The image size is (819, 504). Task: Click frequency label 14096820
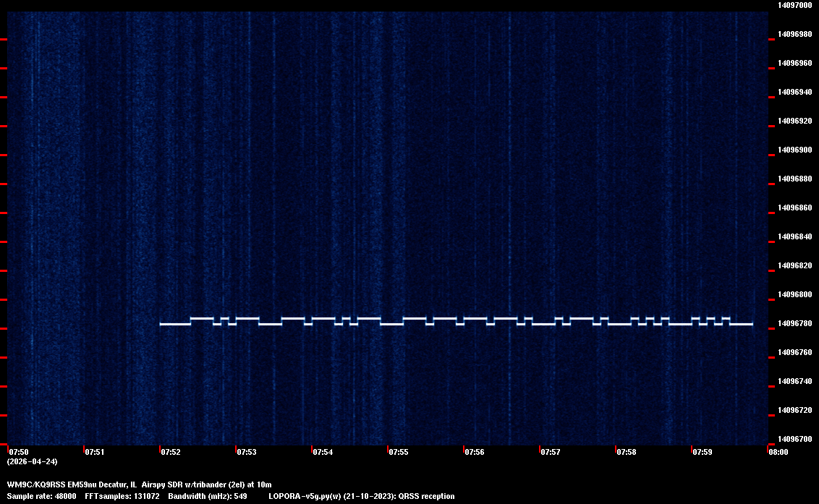point(795,265)
